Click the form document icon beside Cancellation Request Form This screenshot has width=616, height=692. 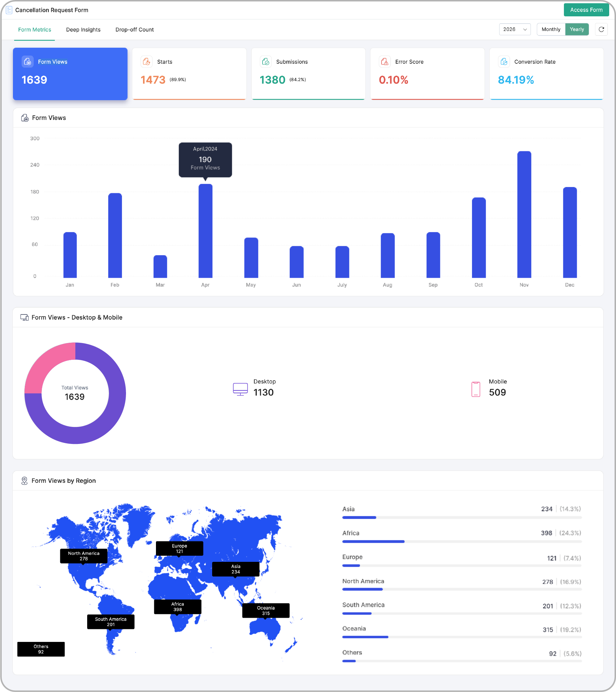pos(9,10)
